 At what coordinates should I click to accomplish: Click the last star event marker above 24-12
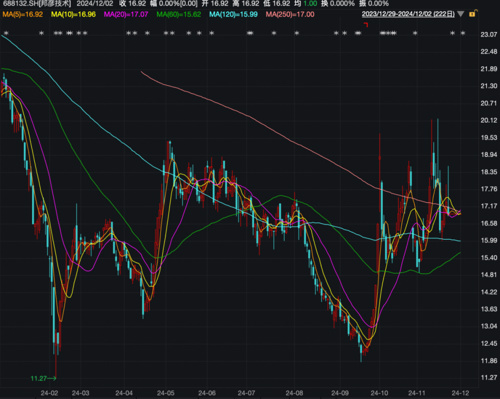(463, 33)
